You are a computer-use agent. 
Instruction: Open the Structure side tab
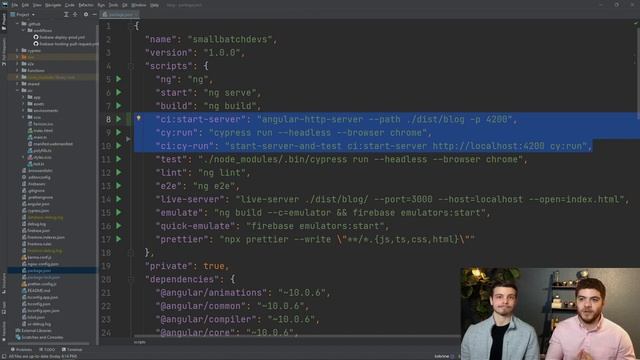[x=4, y=284]
